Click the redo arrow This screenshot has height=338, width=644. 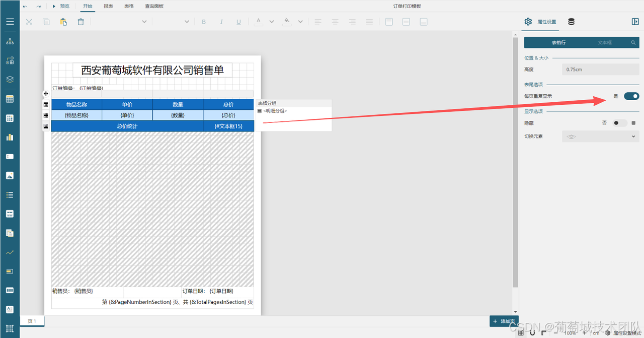[38, 7]
